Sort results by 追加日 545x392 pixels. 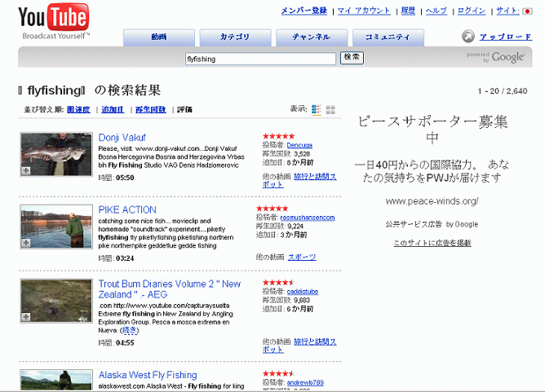click(x=113, y=110)
